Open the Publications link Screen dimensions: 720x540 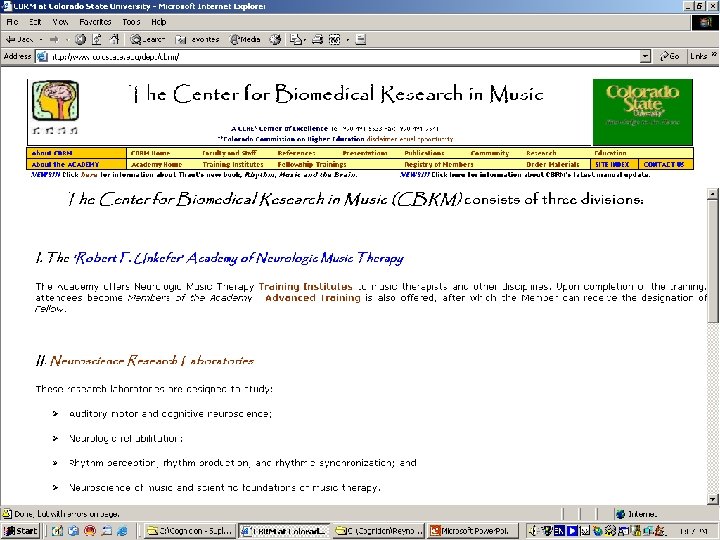point(424,153)
